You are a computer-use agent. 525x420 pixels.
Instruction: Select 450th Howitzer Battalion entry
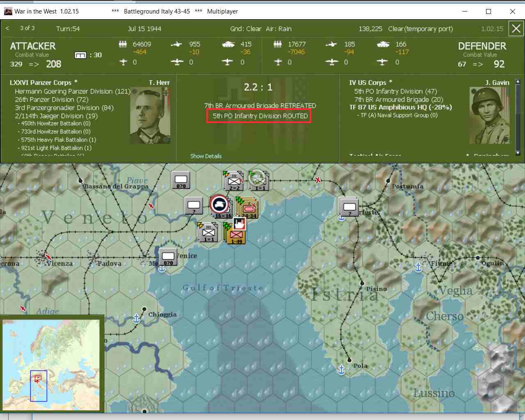click(x=54, y=123)
